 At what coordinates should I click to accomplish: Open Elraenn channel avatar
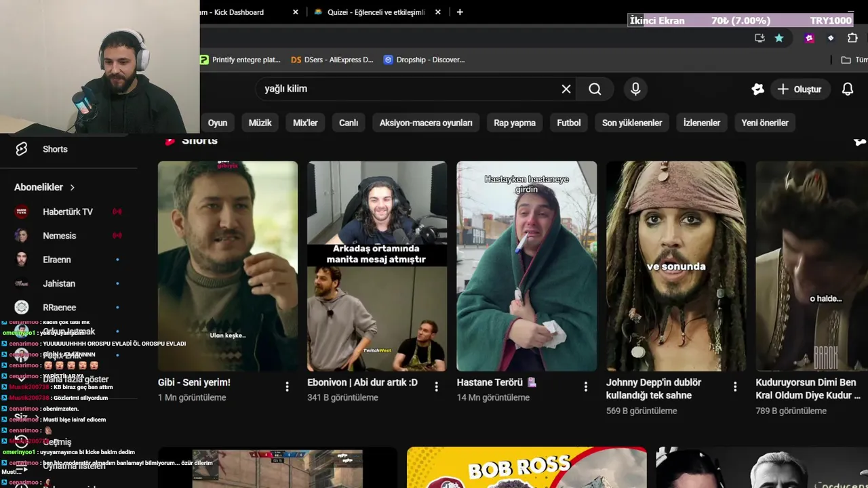coord(22,260)
